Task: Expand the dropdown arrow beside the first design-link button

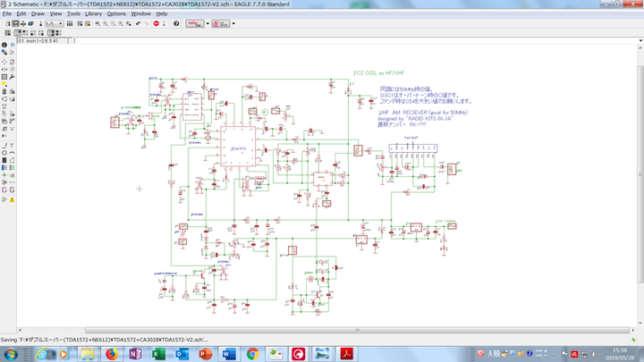Action: (x=206, y=24)
